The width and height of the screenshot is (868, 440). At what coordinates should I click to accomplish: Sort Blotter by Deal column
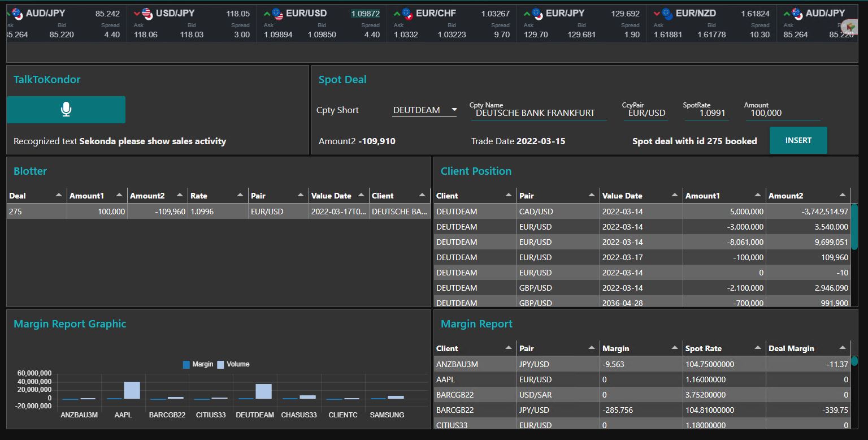(36, 196)
